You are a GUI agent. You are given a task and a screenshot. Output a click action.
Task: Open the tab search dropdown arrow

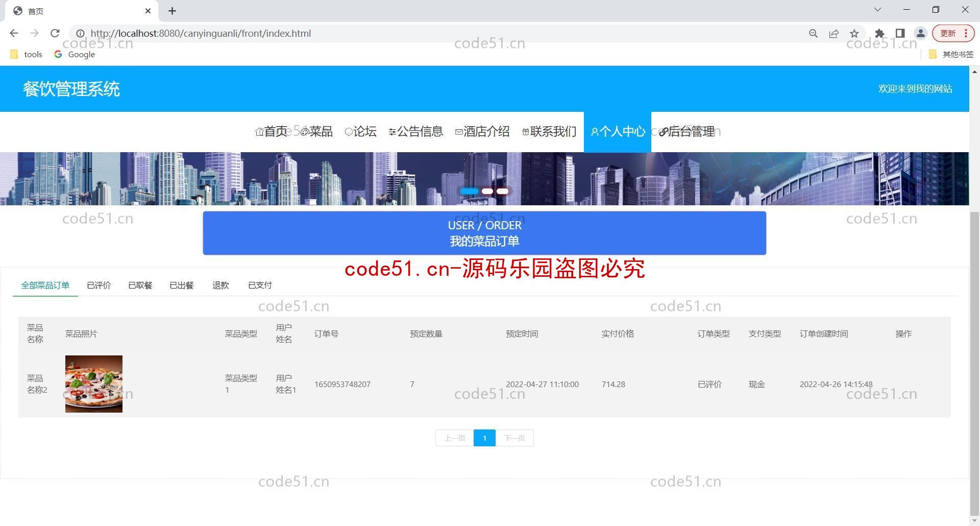click(x=877, y=10)
